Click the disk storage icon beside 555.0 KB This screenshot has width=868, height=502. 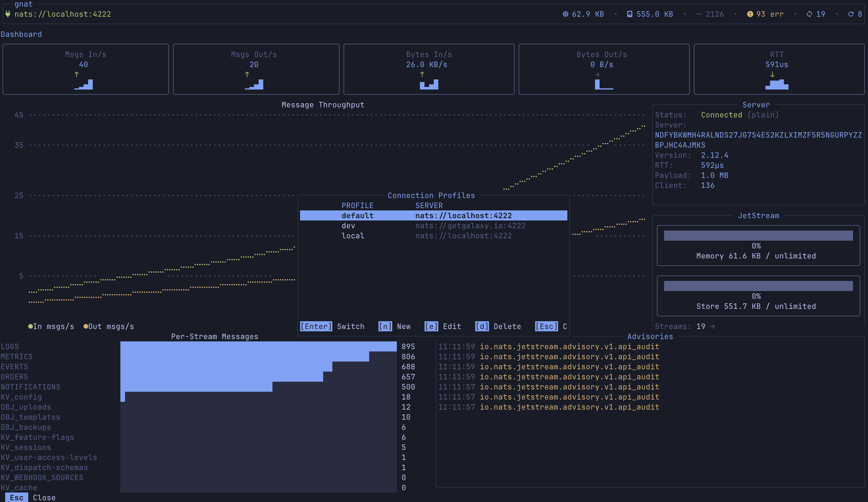[x=630, y=14]
